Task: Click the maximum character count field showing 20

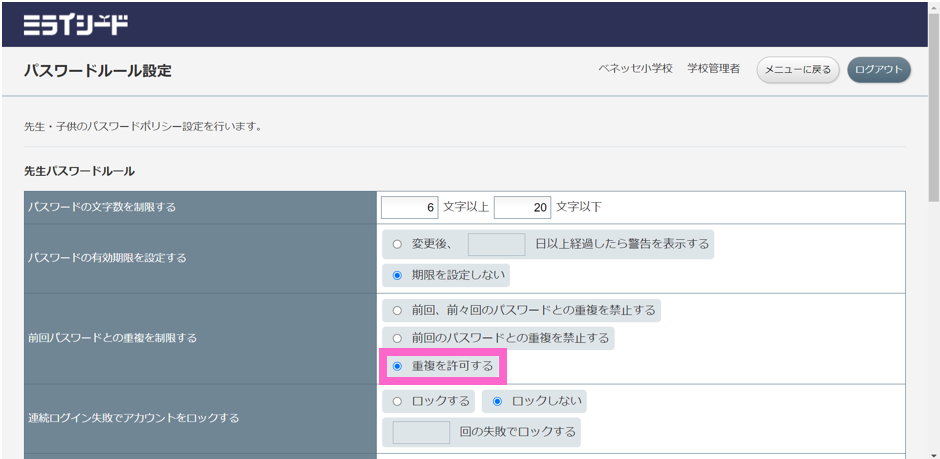Action: pyautogui.click(x=523, y=207)
